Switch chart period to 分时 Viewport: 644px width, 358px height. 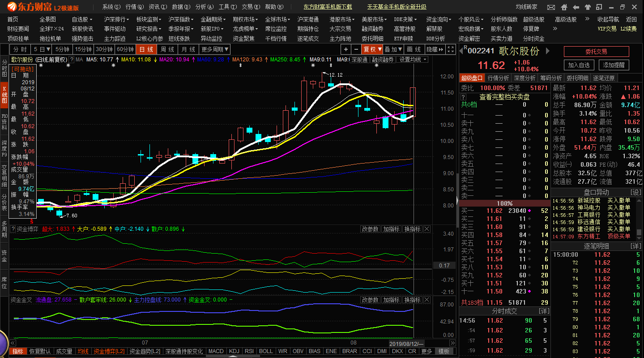(x=20, y=49)
